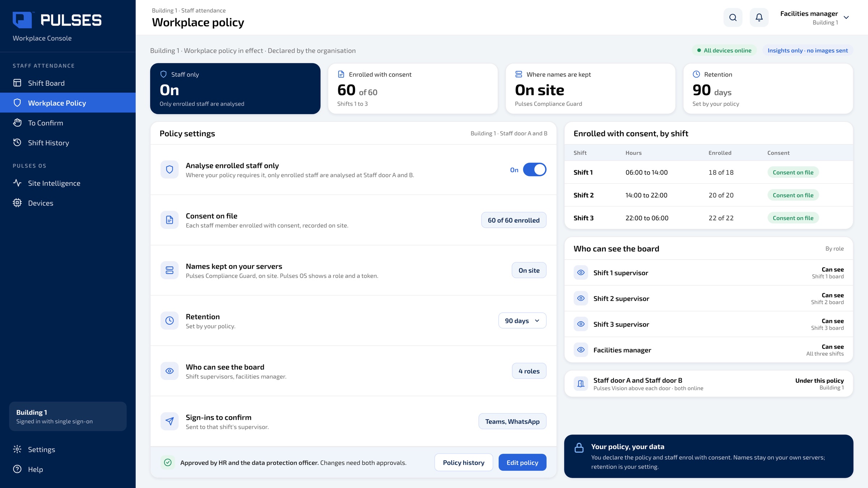Click Shift 2 Consent on file badge
This screenshot has width=868, height=488.
[793, 195]
